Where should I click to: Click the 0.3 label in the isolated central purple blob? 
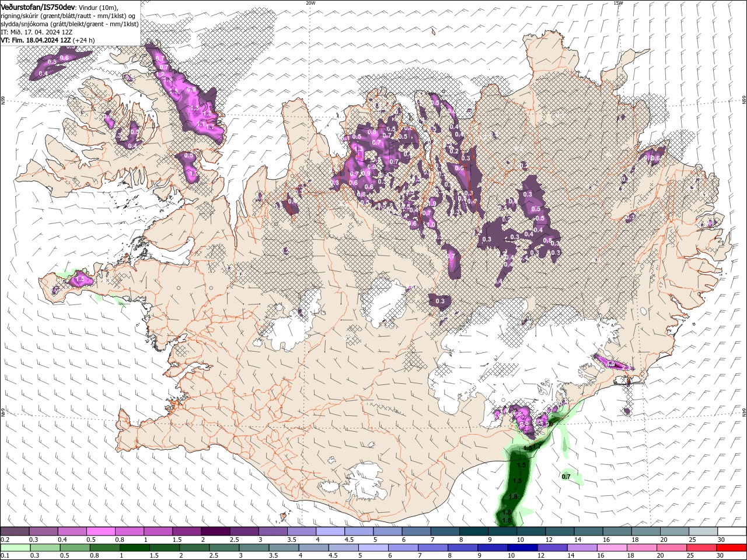click(x=440, y=301)
